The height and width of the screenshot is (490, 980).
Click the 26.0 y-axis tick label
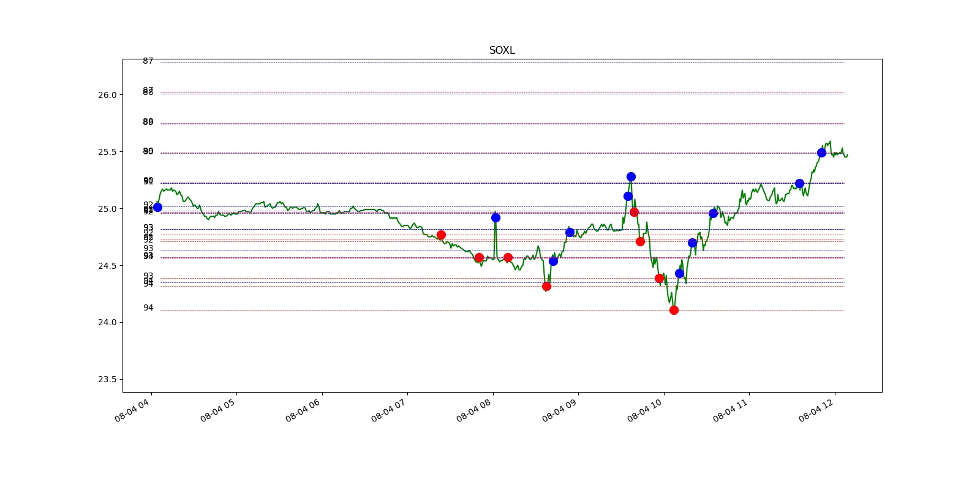(x=107, y=95)
